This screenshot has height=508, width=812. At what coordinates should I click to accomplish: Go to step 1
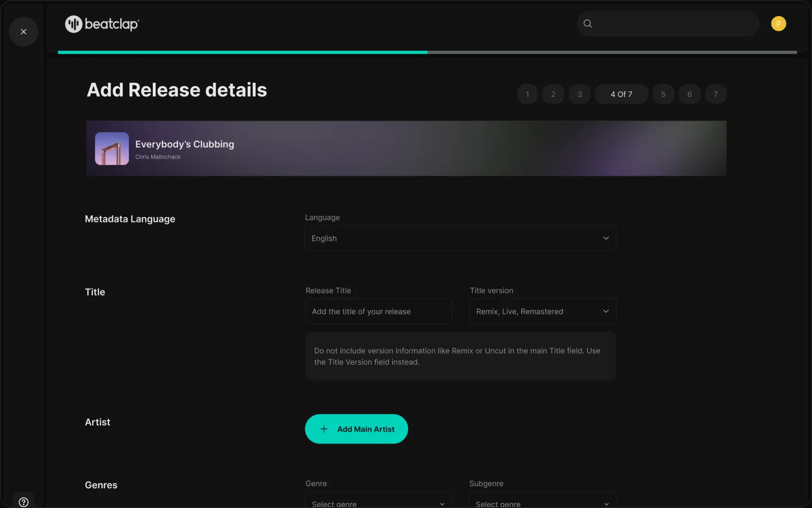point(527,94)
